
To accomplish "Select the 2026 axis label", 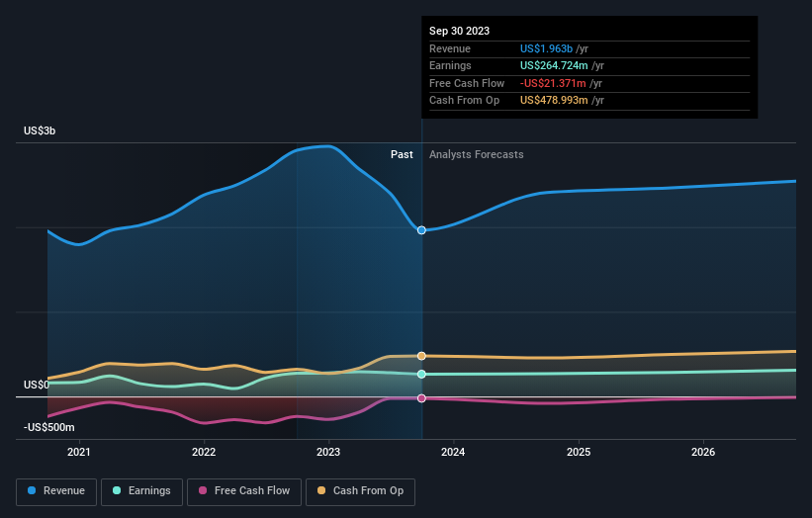I will (x=703, y=452).
